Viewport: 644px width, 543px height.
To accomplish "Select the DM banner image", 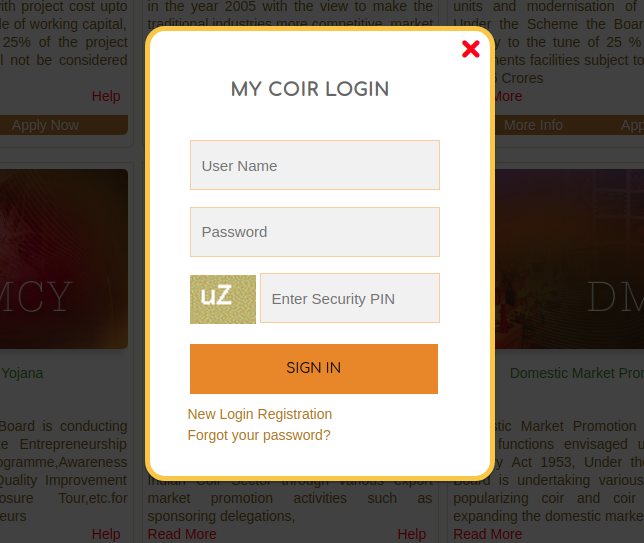I will (572, 258).
